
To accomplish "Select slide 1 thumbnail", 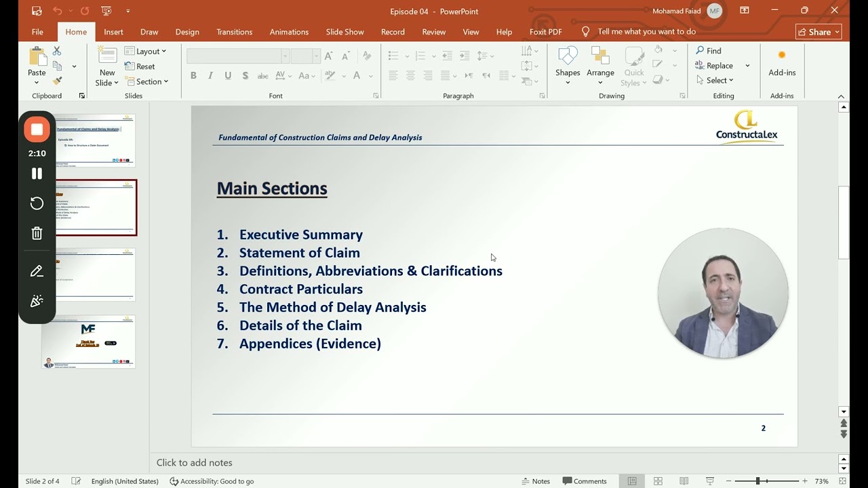I will click(95, 140).
